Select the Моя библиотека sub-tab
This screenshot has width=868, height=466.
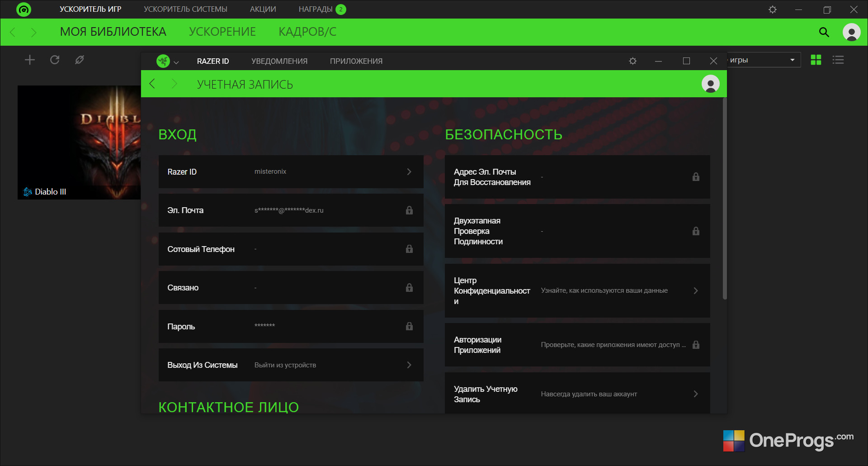click(113, 32)
